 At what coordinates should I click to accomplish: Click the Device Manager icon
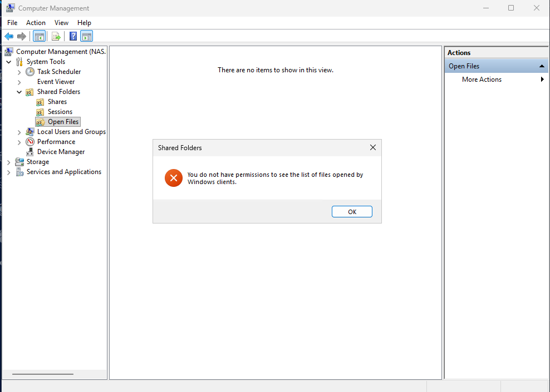pyautogui.click(x=30, y=152)
